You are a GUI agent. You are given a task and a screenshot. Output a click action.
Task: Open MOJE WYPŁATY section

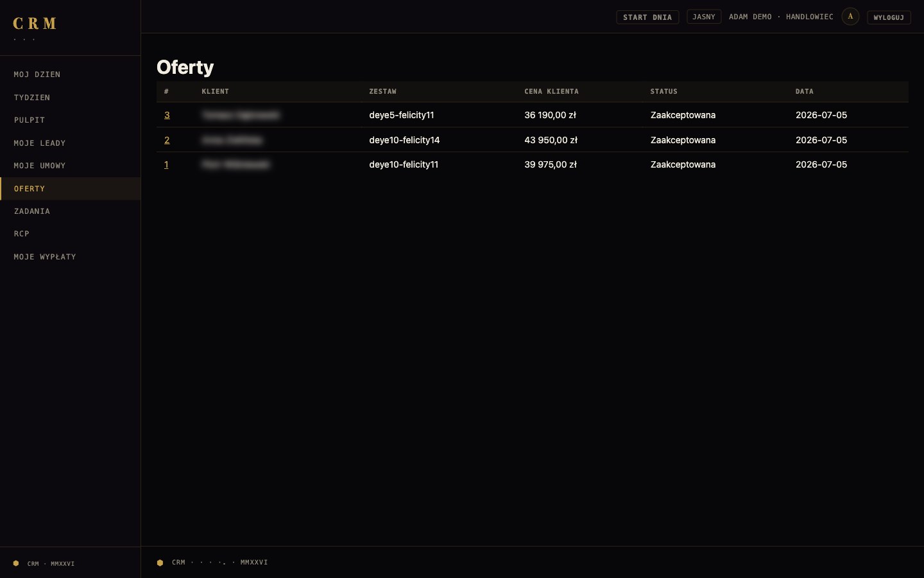pyautogui.click(x=71, y=257)
